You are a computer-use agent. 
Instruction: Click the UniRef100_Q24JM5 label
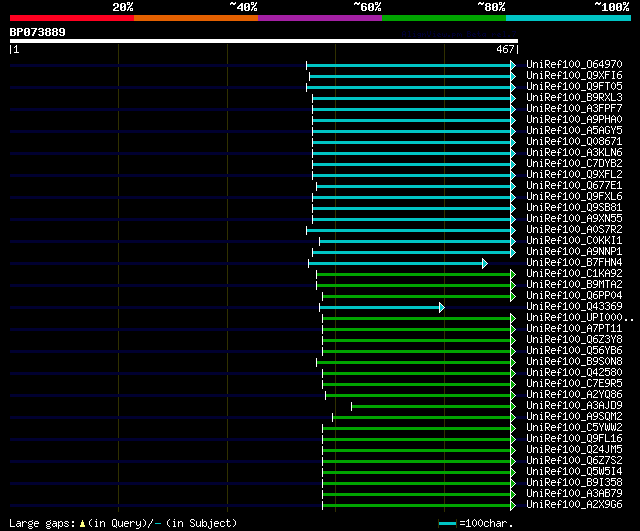point(574,450)
